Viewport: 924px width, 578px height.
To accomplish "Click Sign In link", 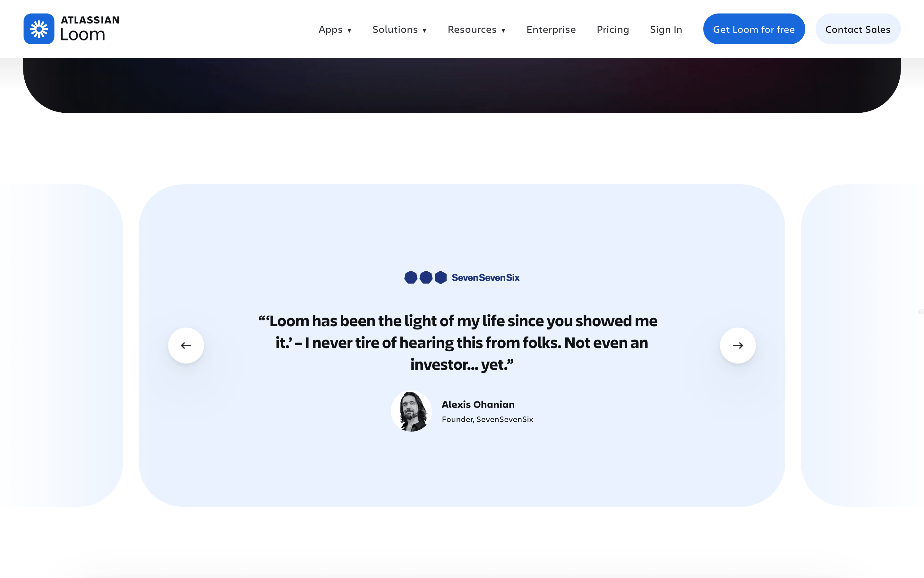I will coord(666,30).
